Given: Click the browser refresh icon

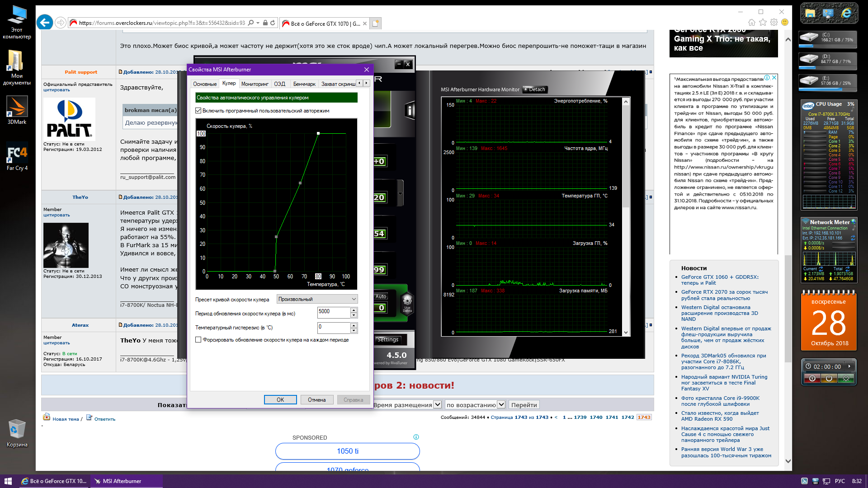Looking at the screenshot, I should [x=273, y=23].
